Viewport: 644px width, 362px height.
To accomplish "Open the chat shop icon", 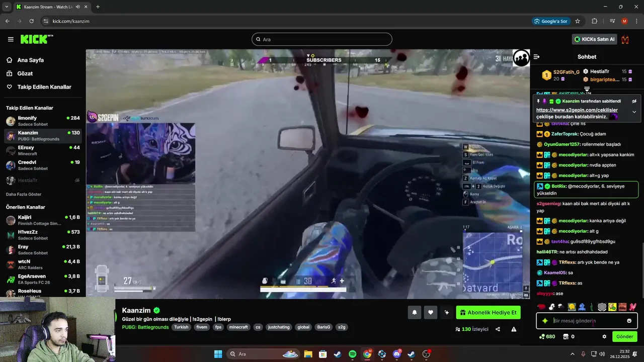I will 565,336.
